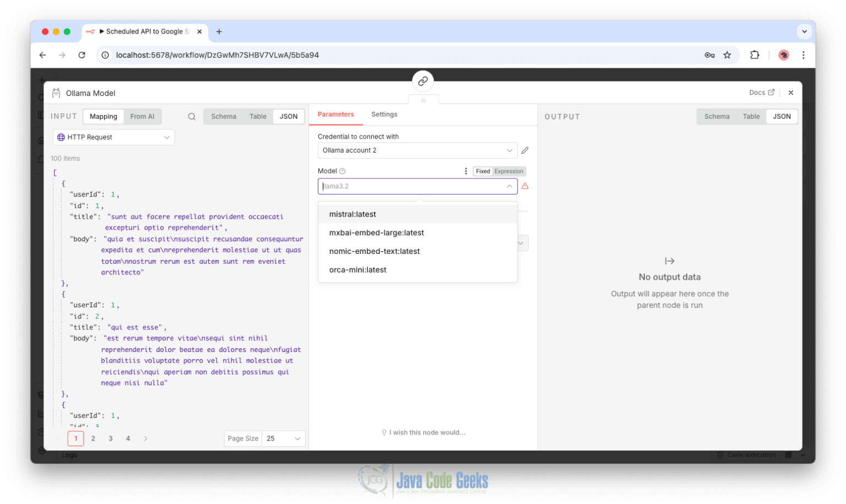The height and width of the screenshot is (504, 846).
Task: Reload the page
Action: coord(82,55)
